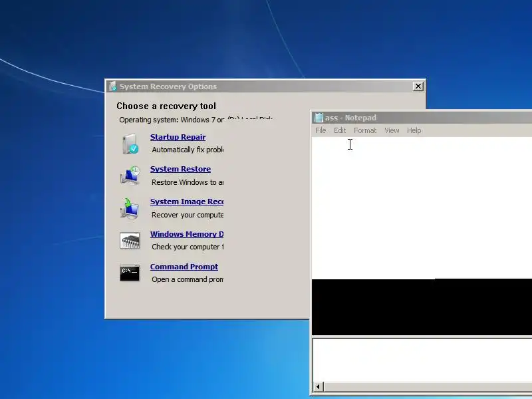The width and height of the screenshot is (532, 399).
Task: Open the Help menu in Notepad
Action: 414,130
